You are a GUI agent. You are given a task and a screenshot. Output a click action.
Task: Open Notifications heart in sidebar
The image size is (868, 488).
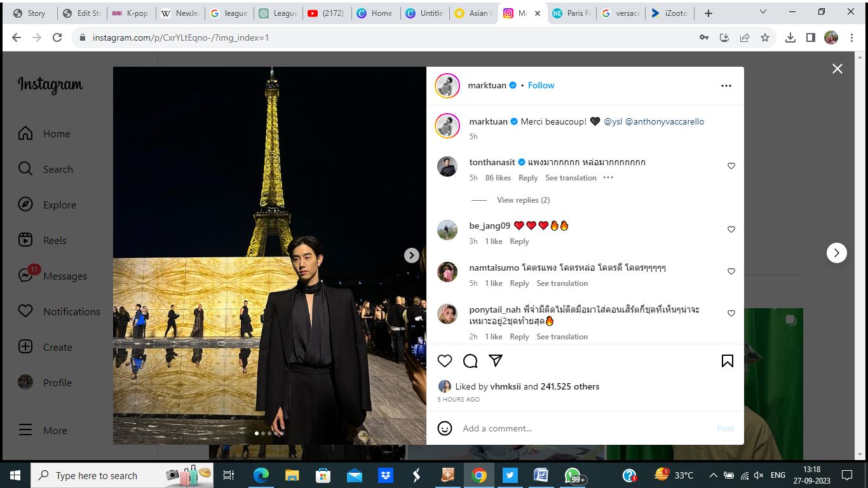tap(58, 311)
